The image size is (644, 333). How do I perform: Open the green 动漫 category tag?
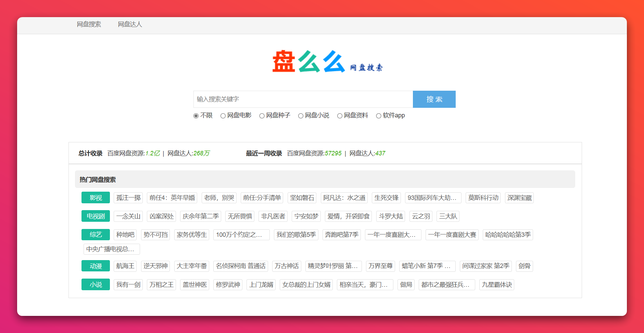[96, 266]
